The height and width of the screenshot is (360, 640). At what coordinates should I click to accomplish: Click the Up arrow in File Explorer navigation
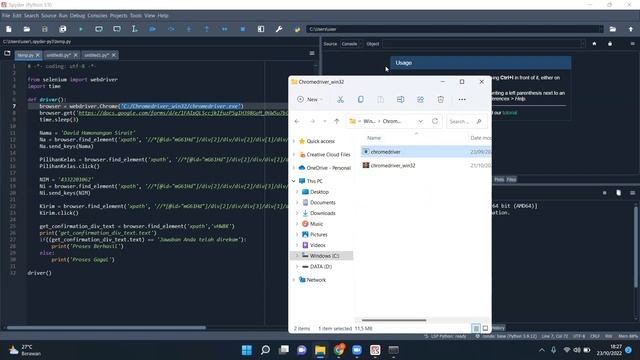click(337, 121)
